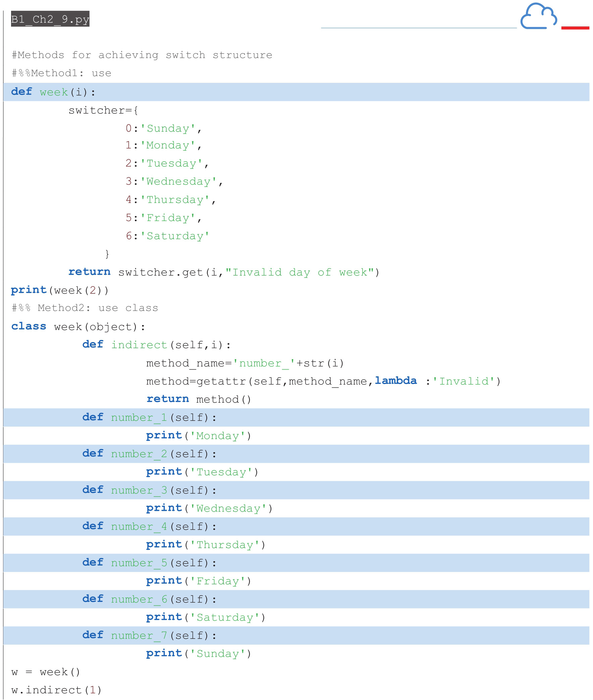Select highlighted 'def number_4(self):' line
Viewport: 593px width, 700px height.
pos(149,526)
